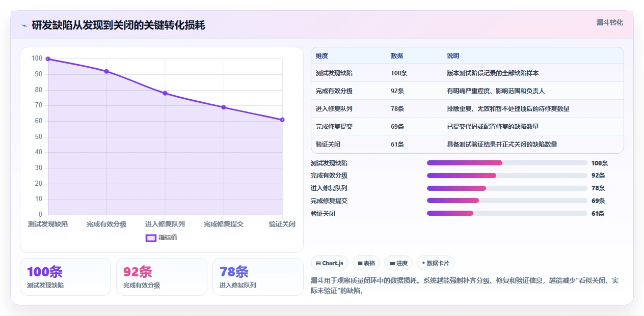
Task: Click the icon inside the 进度 chip
Action: click(x=392, y=264)
